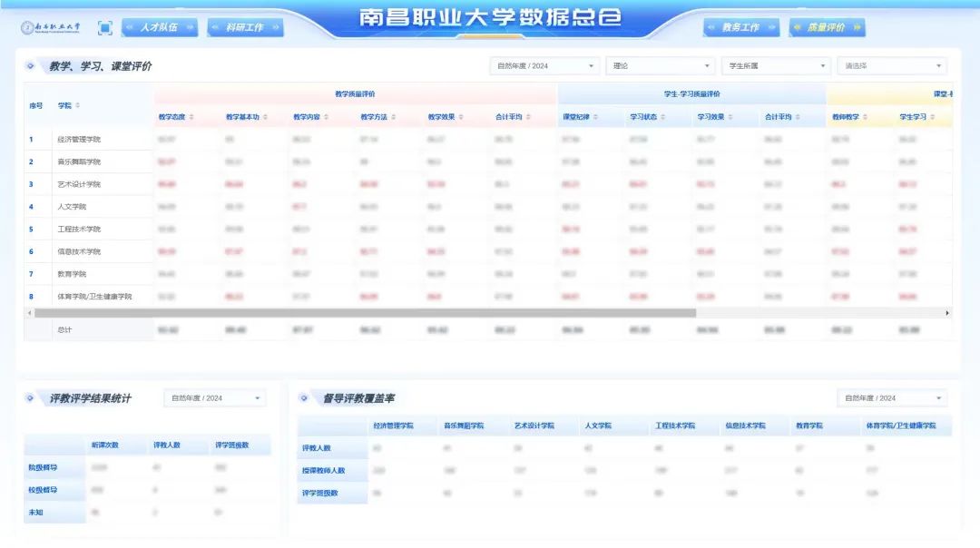Go to the 教务工作 section
The image size is (980, 548).
741,28
